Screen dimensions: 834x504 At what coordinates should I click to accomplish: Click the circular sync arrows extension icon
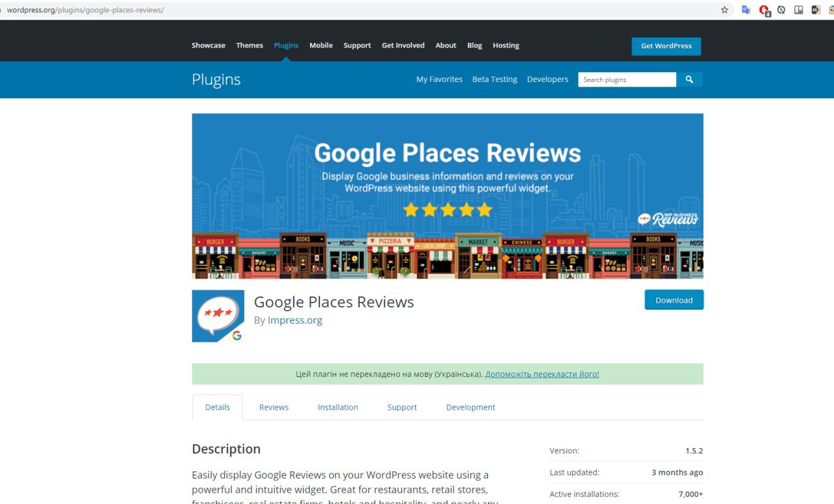(x=781, y=10)
